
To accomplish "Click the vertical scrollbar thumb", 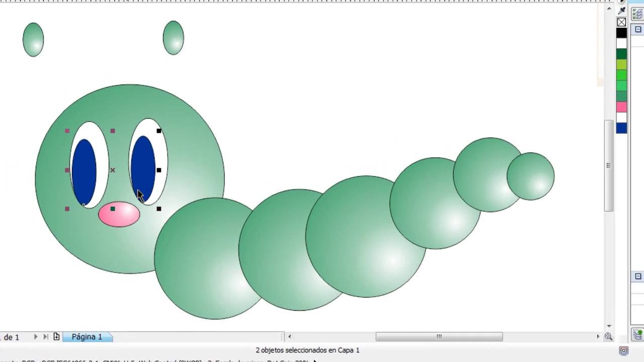I will [x=608, y=166].
